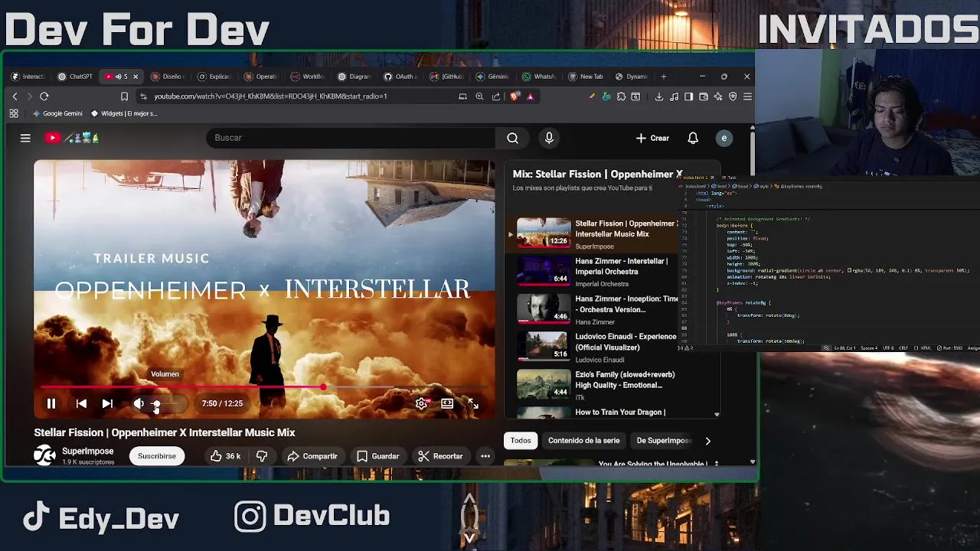Mute the video using speaker icon
This screenshot has height=551, width=980.
139,403
